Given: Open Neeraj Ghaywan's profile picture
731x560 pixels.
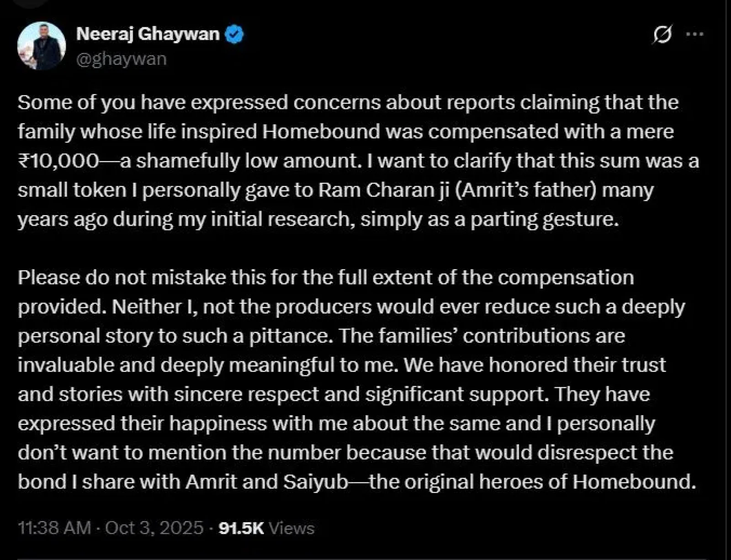Looking at the screenshot, I should click(42, 46).
